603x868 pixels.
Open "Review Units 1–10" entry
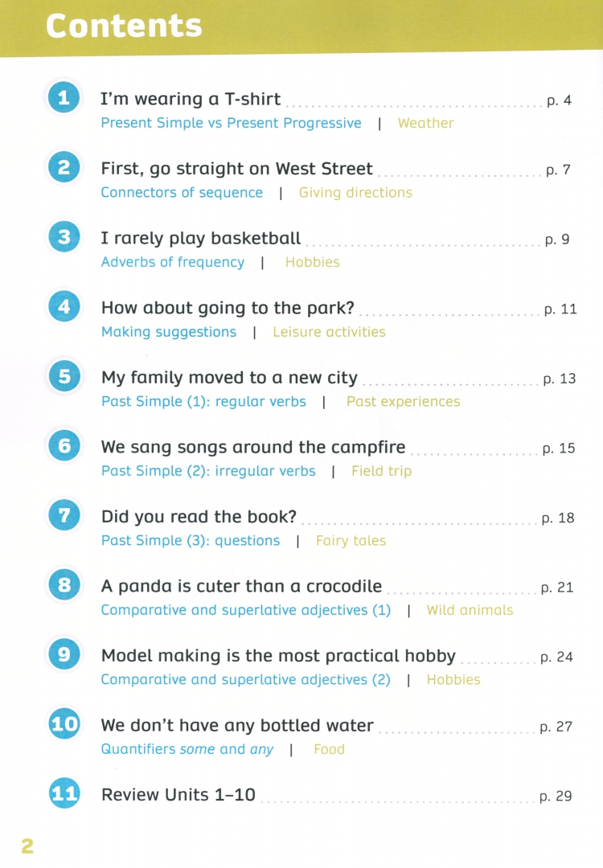pyautogui.click(x=178, y=796)
